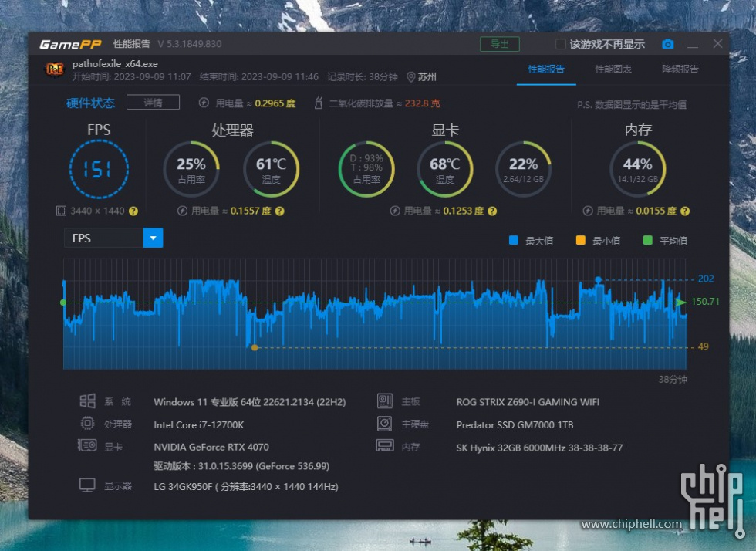The width and height of the screenshot is (756, 551).
Task: Click the text pathofexile_x64.exe
Action: 115,64
